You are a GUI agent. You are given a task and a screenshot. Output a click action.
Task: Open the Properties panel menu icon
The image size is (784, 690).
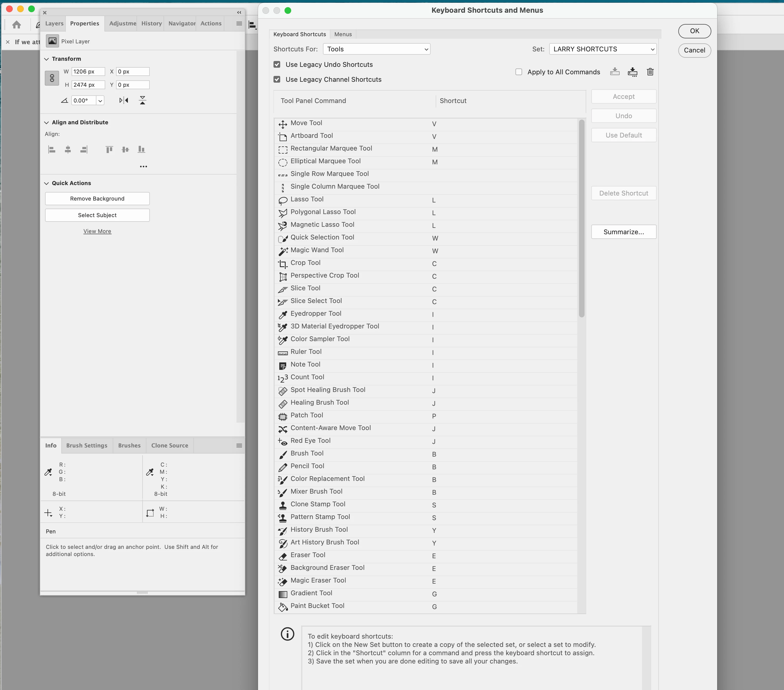pyautogui.click(x=239, y=23)
